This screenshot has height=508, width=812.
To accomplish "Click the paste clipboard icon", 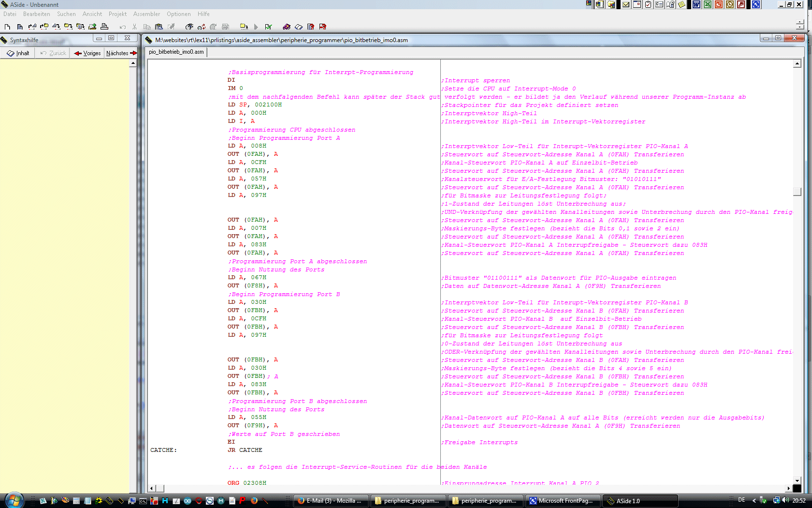I will (x=159, y=27).
